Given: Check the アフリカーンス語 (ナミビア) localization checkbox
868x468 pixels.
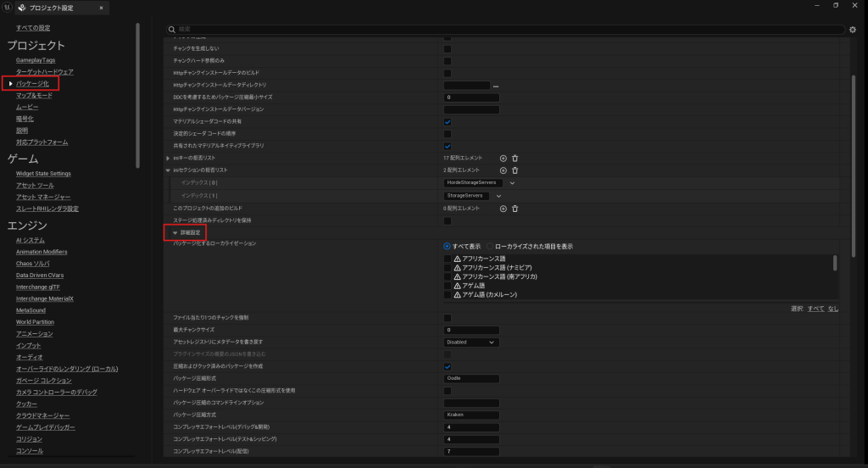Looking at the screenshot, I should (448, 267).
